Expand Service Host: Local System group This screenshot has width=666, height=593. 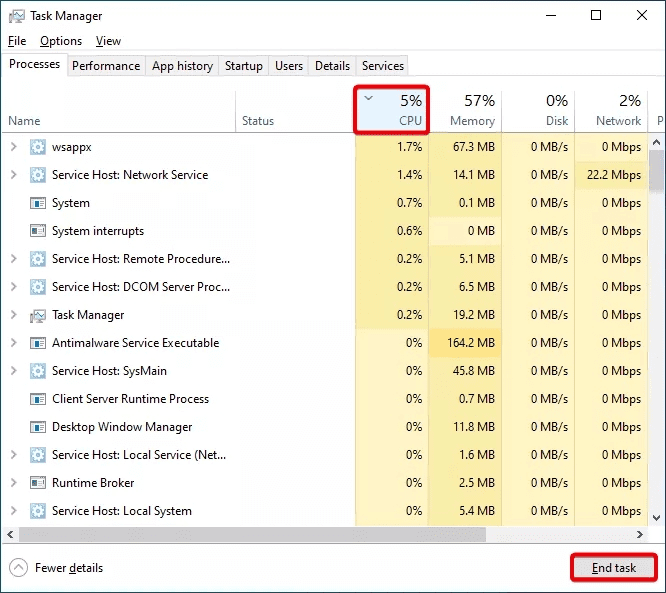tap(14, 511)
